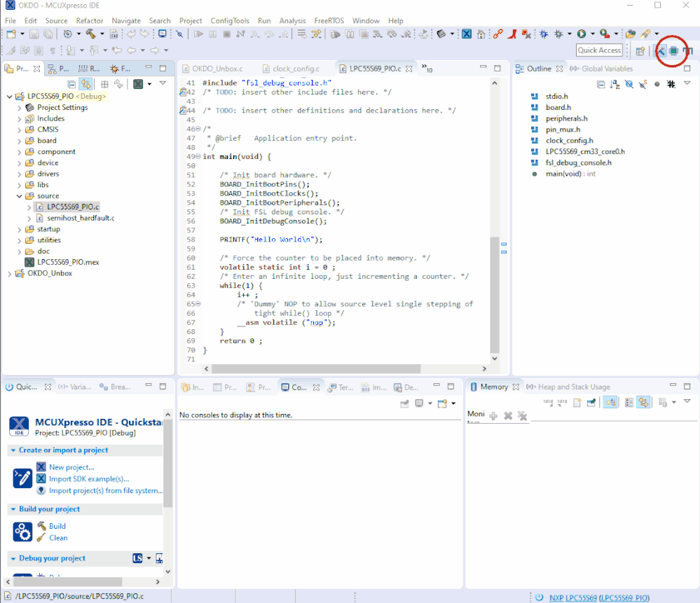Click the Open Terminal monitor icon
Screen dimensions: 700x603
(163, 34)
